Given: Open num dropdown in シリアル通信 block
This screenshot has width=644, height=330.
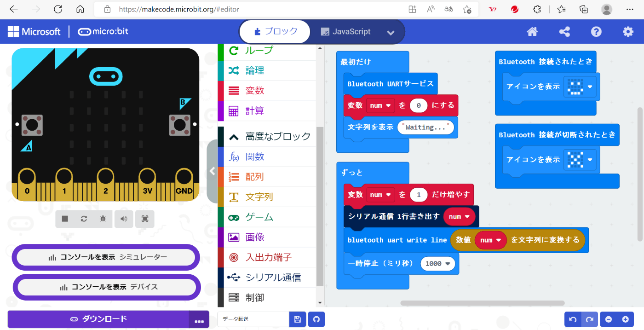Looking at the screenshot, I should point(460,217).
